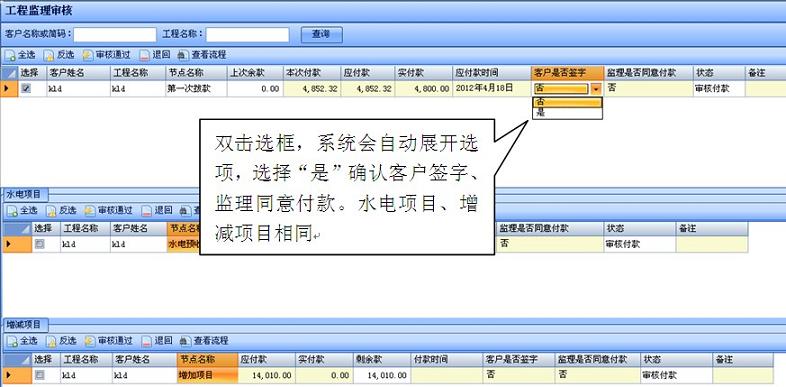Click the 查询 button

tap(321, 35)
